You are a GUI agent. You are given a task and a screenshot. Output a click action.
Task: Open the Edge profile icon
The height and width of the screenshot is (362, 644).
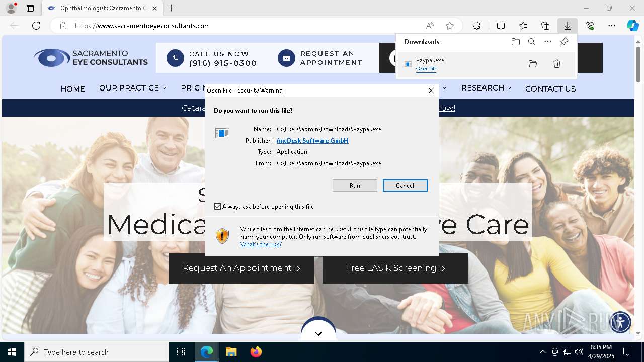pos(11,8)
